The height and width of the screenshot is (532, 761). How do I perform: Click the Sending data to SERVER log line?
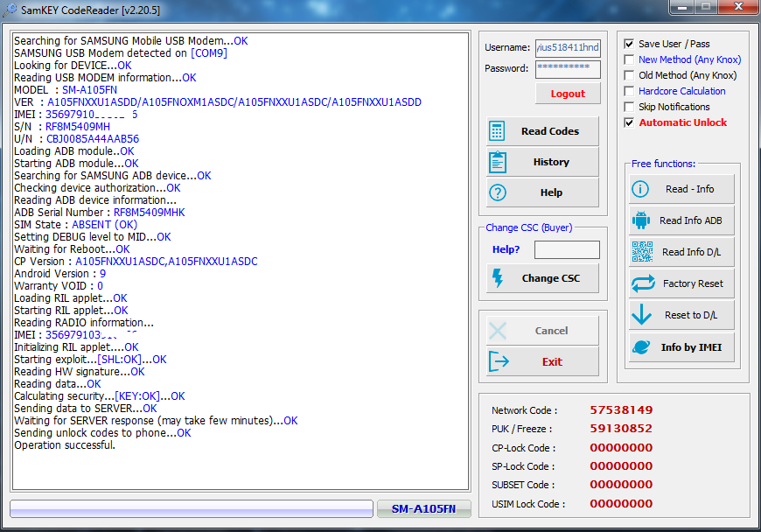click(86, 409)
